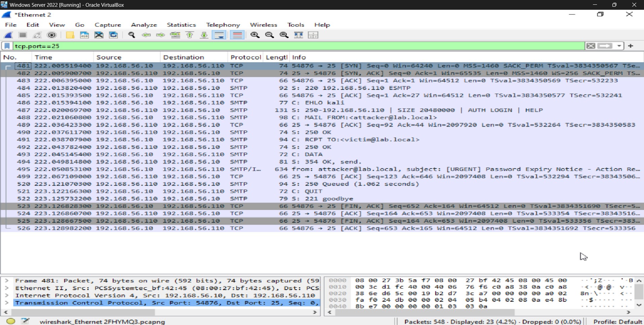Expand the Frame 481 detail row
This screenshot has height=325, width=644.
click(6, 281)
